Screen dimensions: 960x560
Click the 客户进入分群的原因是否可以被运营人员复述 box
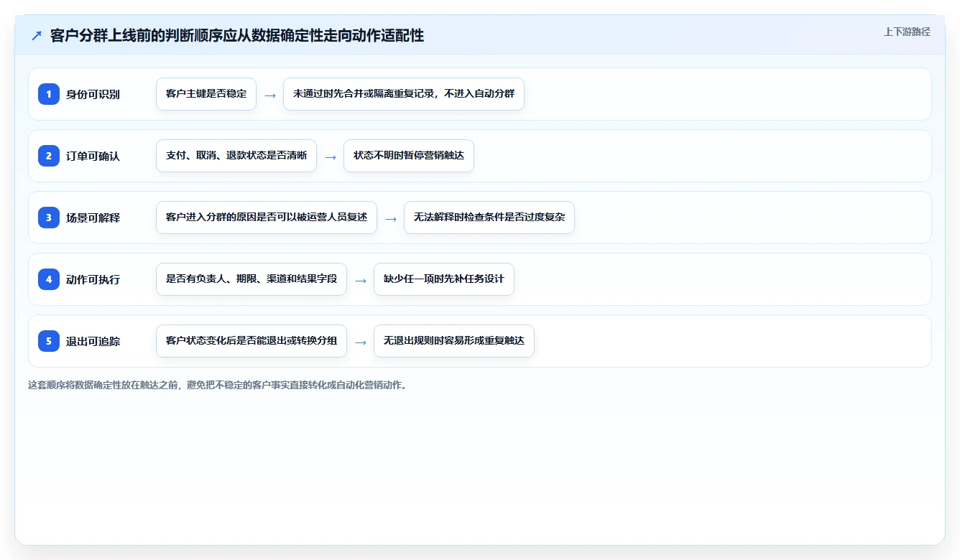[x=267, y=218]
